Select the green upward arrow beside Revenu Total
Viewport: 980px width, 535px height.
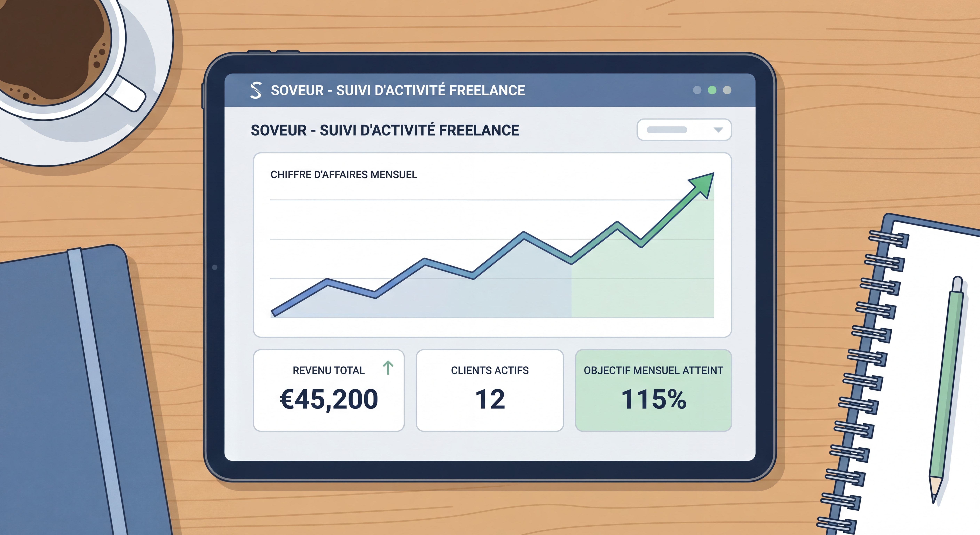[x=388, y=367]
